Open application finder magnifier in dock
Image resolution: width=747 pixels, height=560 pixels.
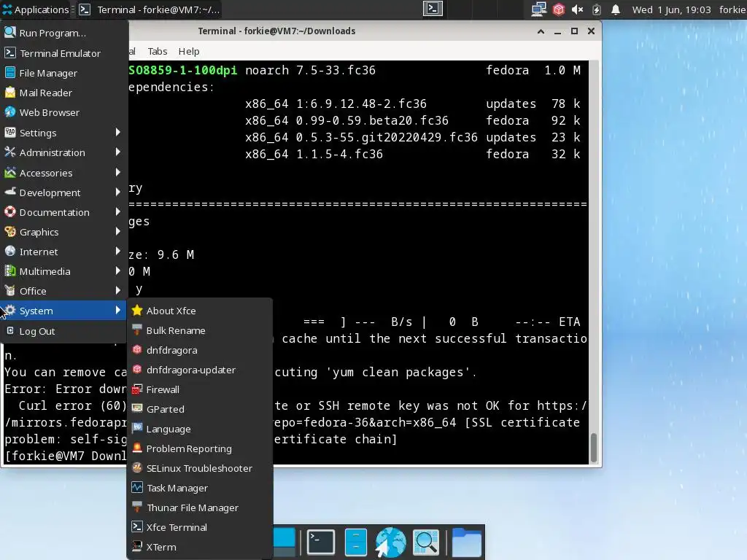coord(426,542)
